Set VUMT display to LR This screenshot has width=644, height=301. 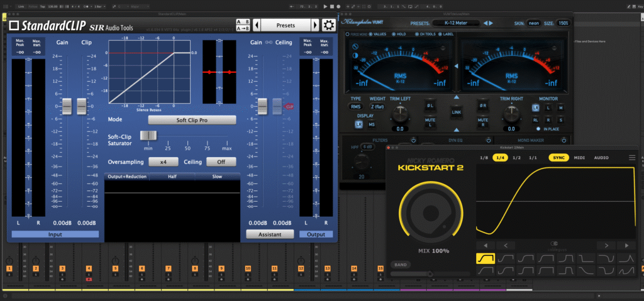359,124
